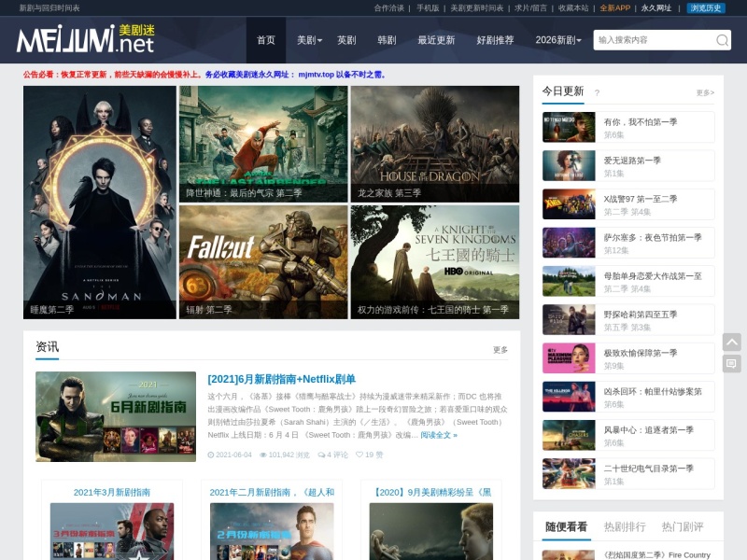Click the back-to-top arrow button
Viewport: 747px width, 560px height.
[732, 342]
